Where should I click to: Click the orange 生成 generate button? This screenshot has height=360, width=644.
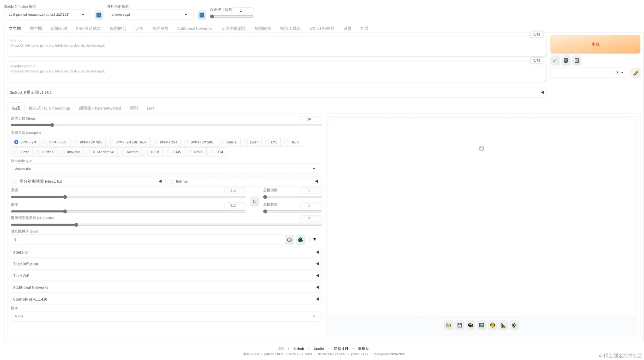tap(595, 44)
